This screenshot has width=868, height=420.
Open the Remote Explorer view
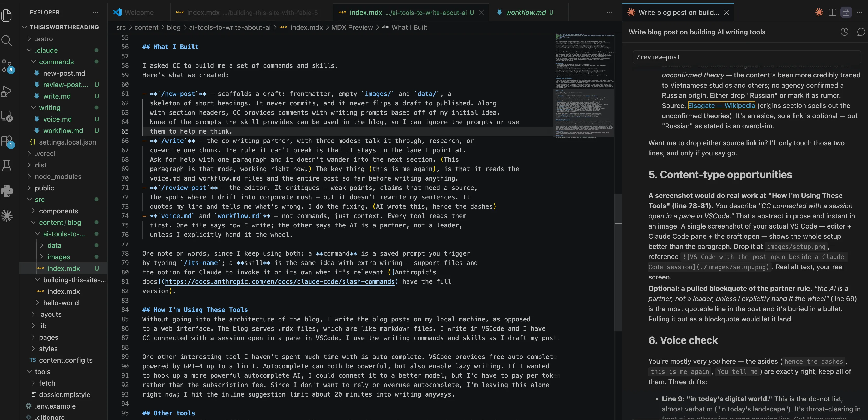pyautogui.click(x=7, y=116)
